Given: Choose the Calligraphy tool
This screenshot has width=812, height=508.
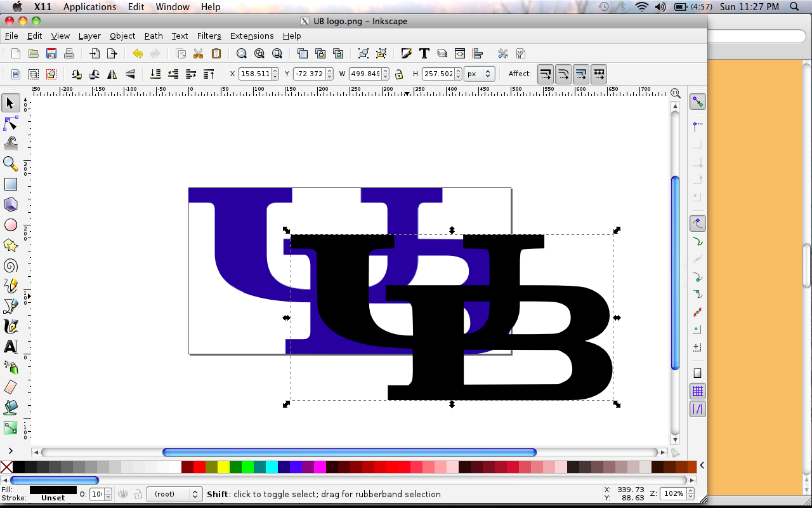Looking at the screenshot, I should coord(11,326).
